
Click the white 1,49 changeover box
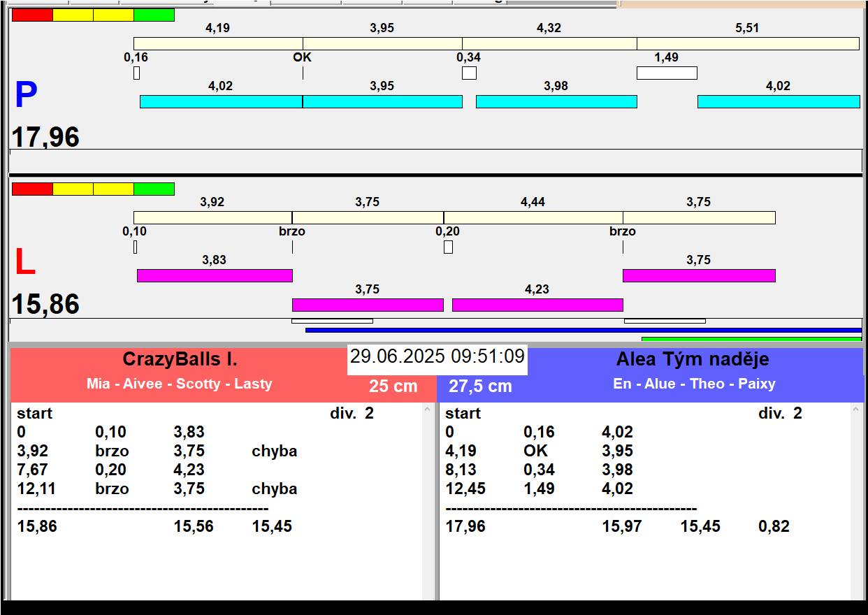pyautogui.click(x=667, y=73)
